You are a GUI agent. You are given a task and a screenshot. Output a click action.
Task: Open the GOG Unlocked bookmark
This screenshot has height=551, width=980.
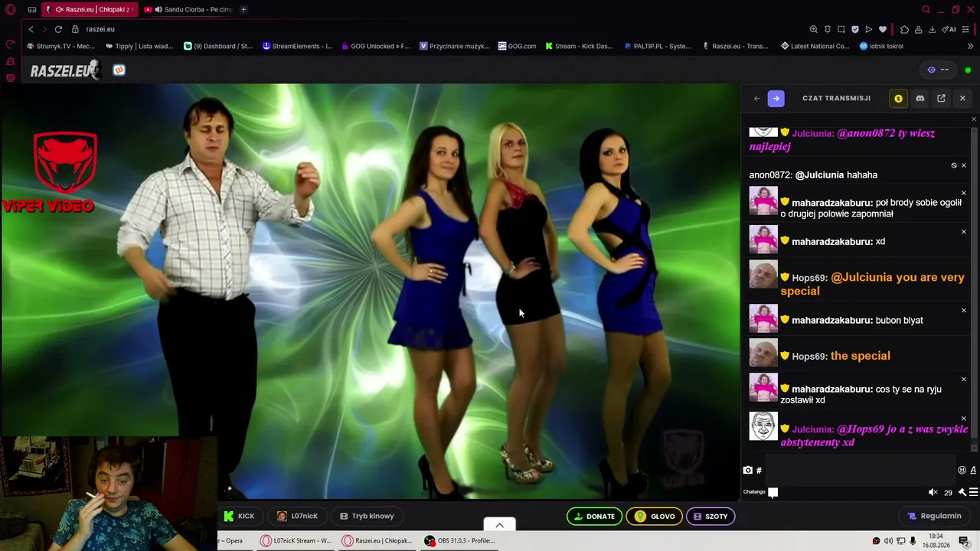point(376,46)
